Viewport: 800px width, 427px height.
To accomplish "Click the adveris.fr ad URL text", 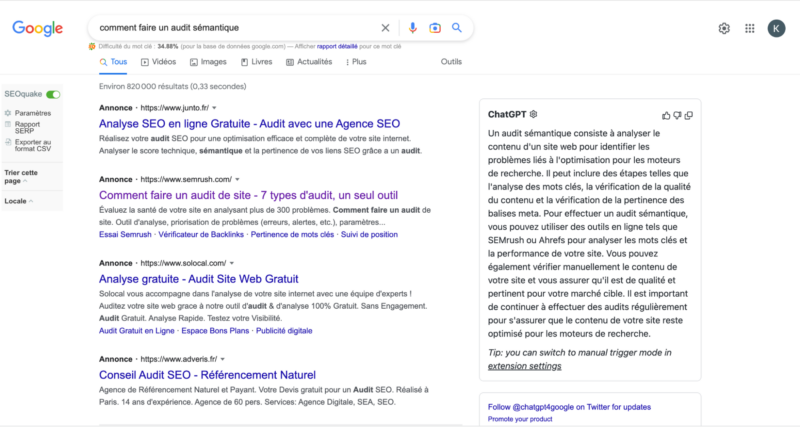I will pos(179,359).
